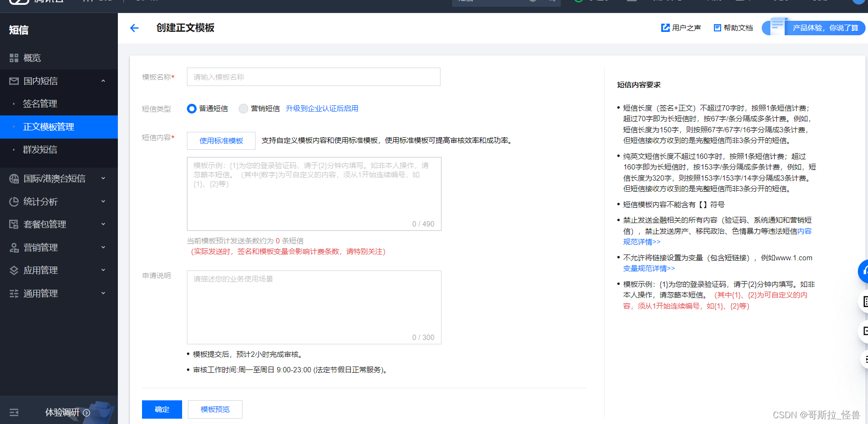Open the 统计分析 menu label
Screen dimensions: 868x424
pos(41,202)
